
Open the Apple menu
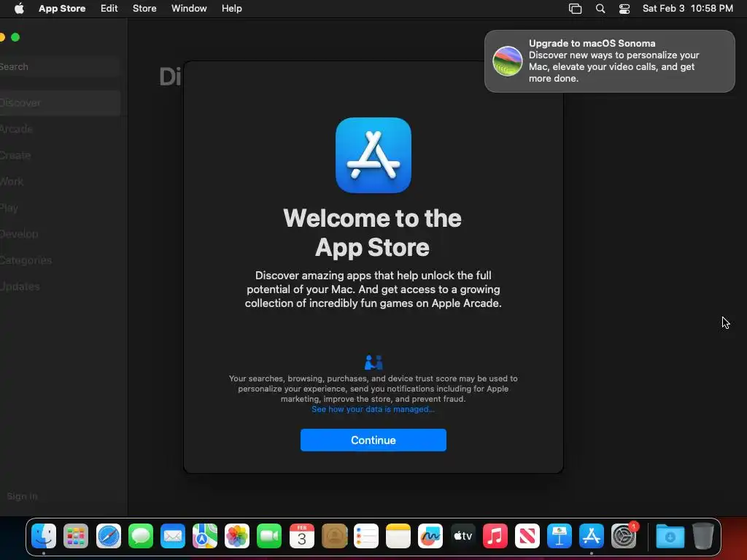pos(19,8)
